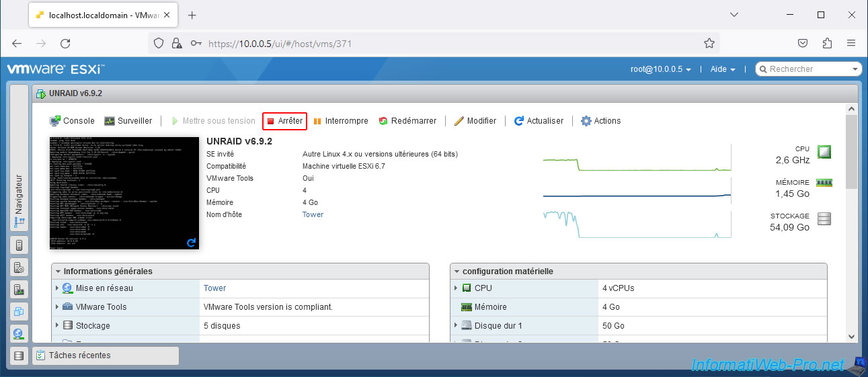Click the Tower hostname link
The width and height of the screenshot is (868, 377).
coord(313,214)
